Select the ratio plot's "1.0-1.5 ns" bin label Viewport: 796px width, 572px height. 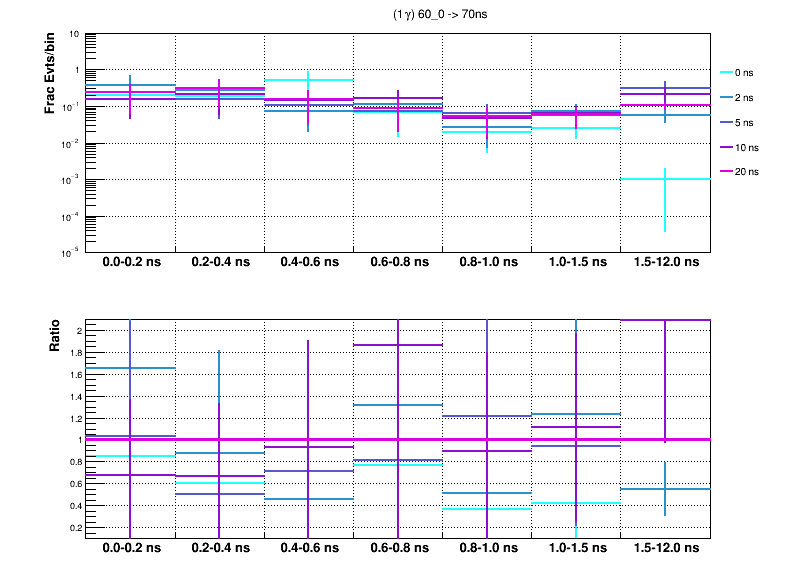(576, 550)
